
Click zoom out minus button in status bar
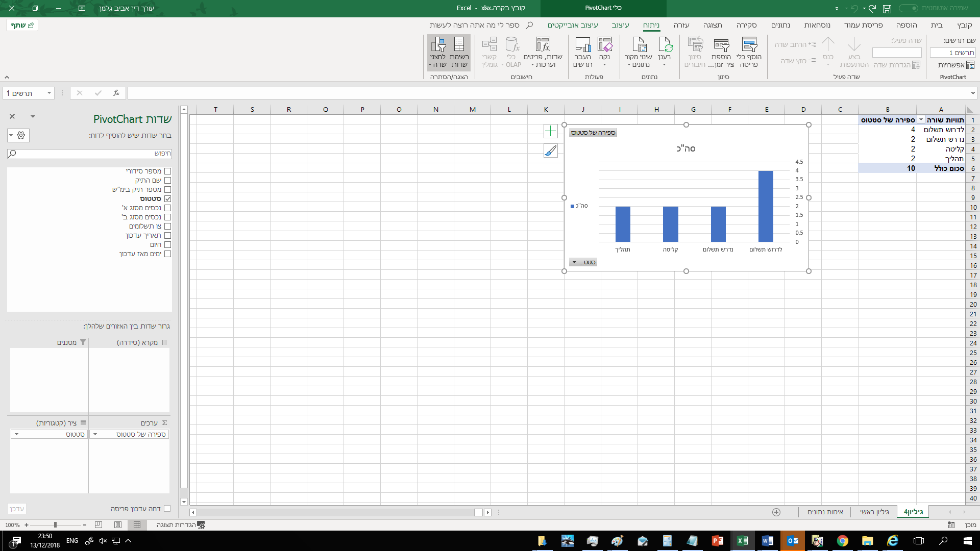[84, 524]
